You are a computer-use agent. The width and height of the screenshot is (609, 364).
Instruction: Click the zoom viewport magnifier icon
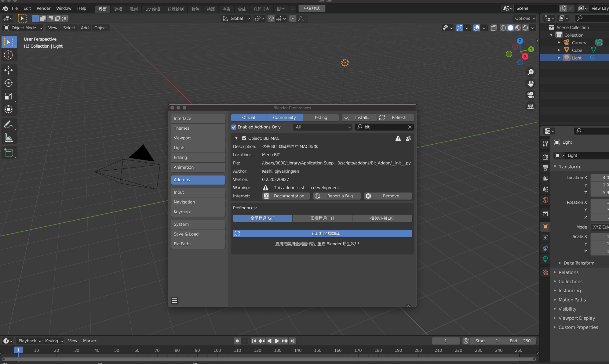pyautogui.click(x=531, y=72)
